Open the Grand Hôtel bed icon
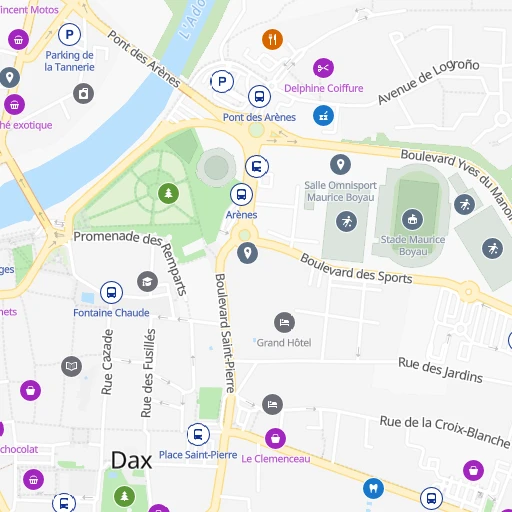The height and width of the screenshot is (512, 512). (x=284, y=322)
